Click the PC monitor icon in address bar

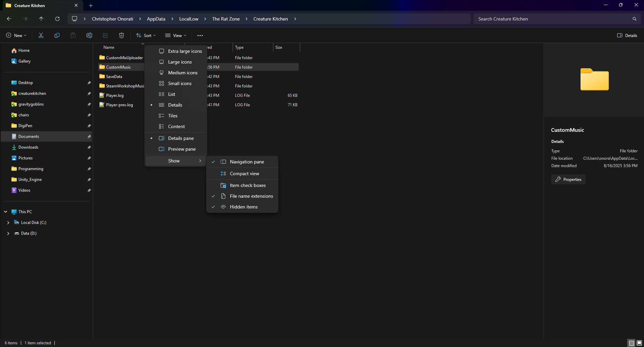(x=75, y=19)
